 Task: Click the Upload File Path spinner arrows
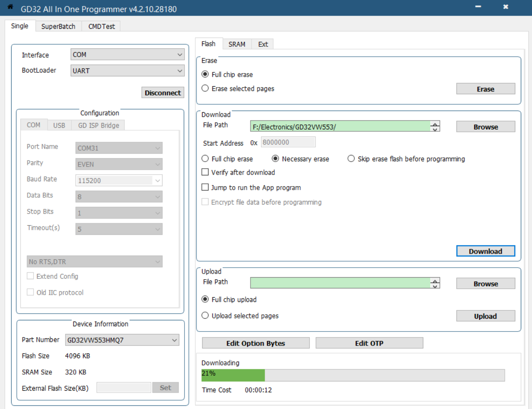coord(435,283)
